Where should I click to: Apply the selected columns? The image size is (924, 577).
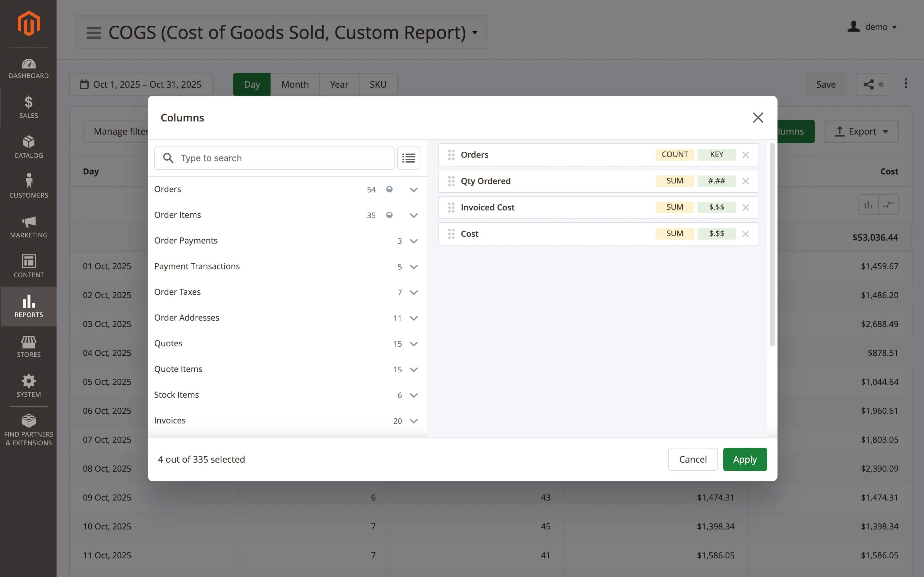coord(745,459)
